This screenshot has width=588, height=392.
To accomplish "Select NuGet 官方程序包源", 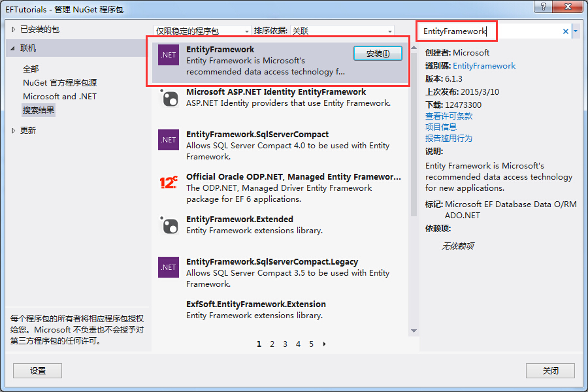I will (x=59, y=82).
